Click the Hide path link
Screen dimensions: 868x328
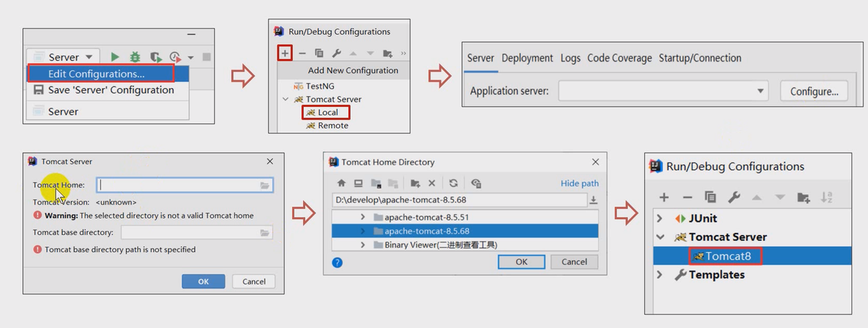(x=580, y=183)
